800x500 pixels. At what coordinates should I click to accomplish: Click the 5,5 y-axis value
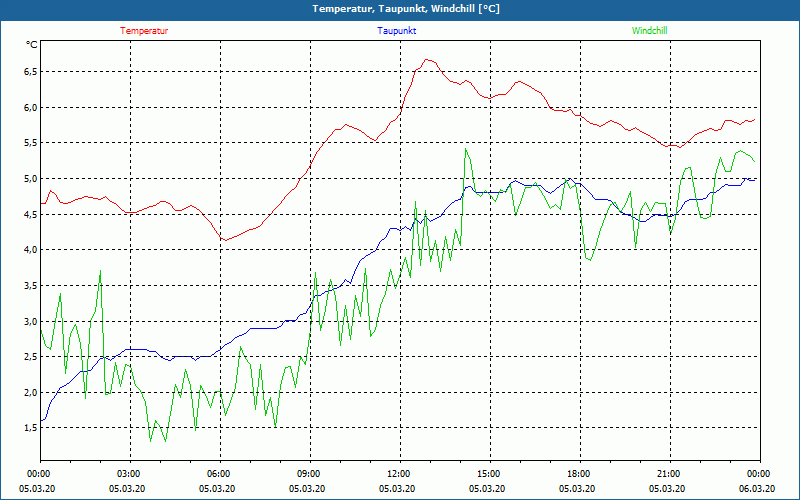tap(30, 143)
